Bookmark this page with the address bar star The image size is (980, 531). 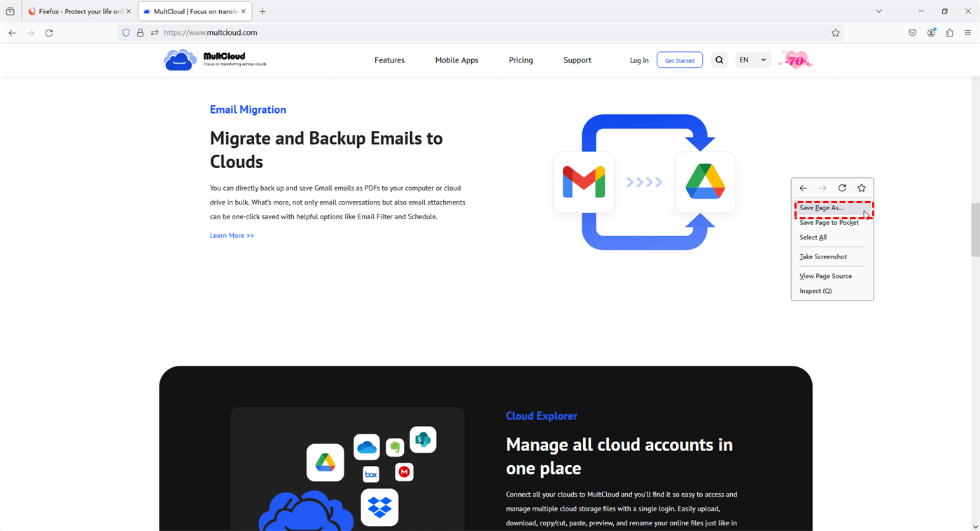coord(835,33)
